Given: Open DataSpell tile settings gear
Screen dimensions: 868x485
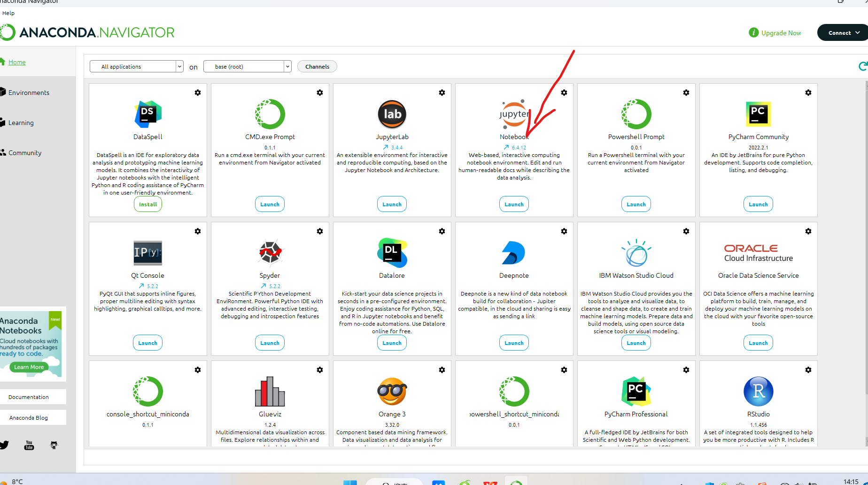Looking at the screenshot, I should [x=198, y=93].
